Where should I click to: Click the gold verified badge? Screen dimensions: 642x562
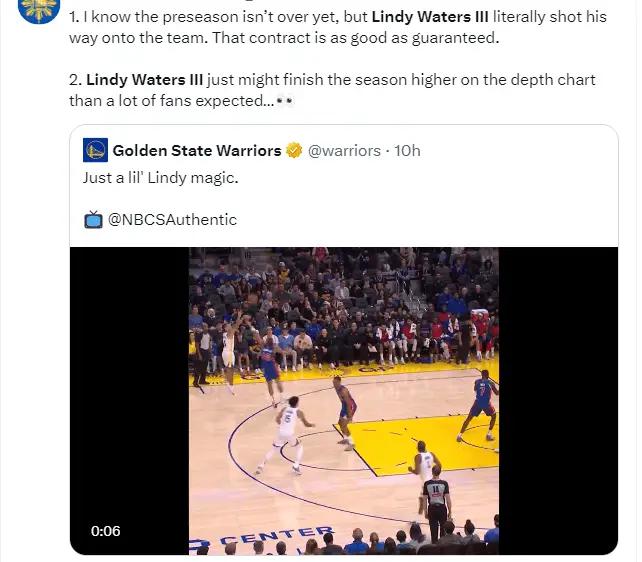(x=294, y=151)
